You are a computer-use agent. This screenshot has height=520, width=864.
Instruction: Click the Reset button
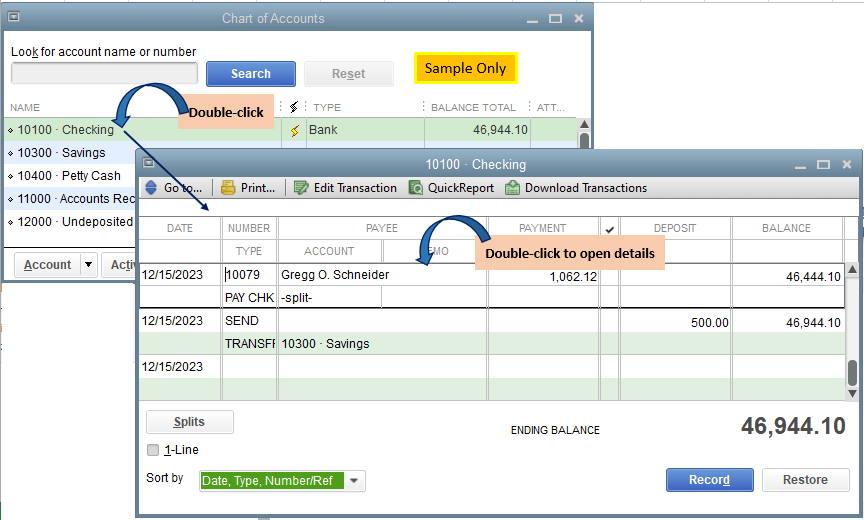[349, 74]
